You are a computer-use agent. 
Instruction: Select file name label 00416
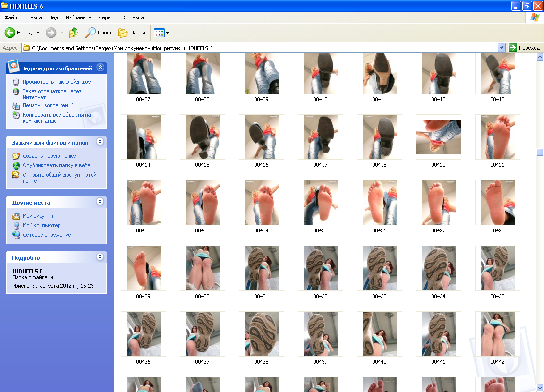(x=261, y=165)
